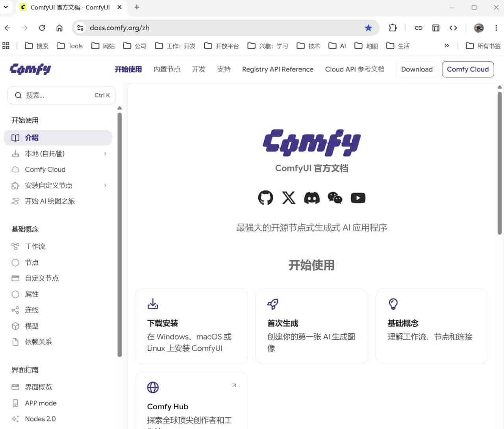This screenshot has height=429, width=504.
Task: Open 自定义节点 in the sidebar
Action: point(58,278)
